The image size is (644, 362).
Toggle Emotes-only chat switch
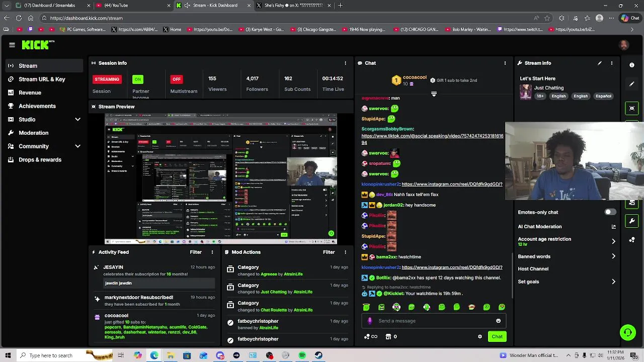point(610,212)
